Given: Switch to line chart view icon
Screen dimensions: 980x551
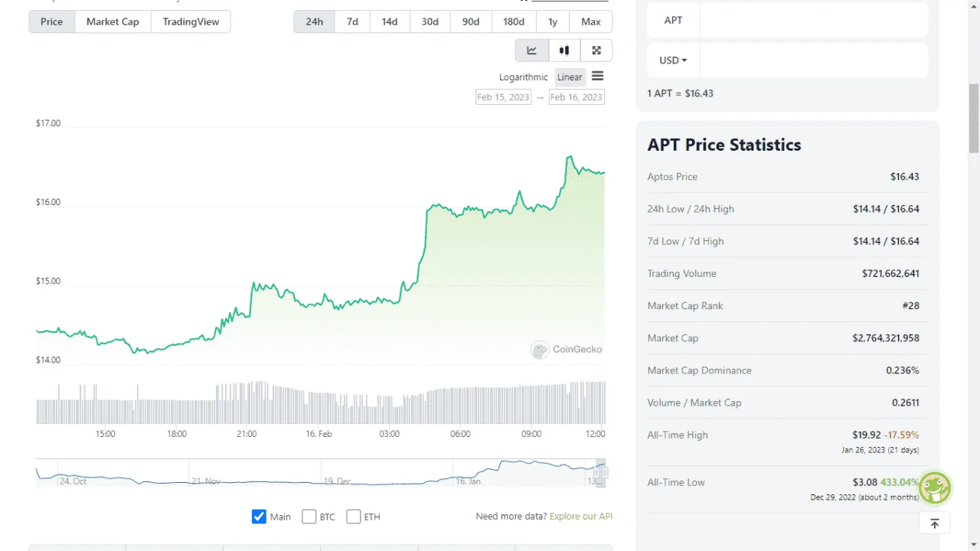Looking at the screenshot, I should click(532, 51).
